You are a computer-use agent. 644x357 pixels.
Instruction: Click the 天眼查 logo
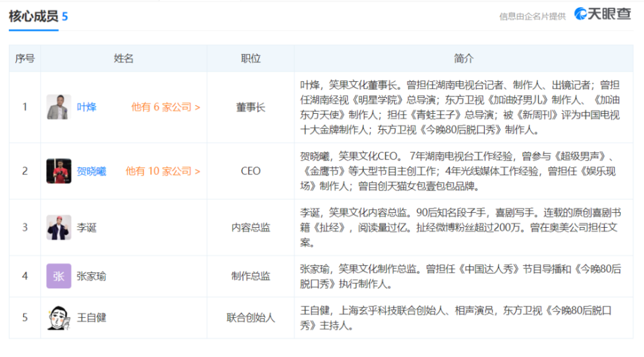(602, 14)
